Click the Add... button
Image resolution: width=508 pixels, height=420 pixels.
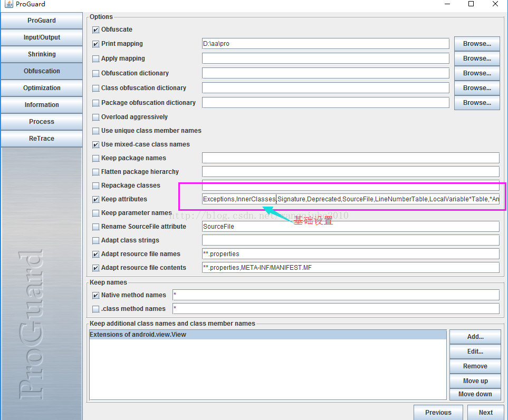pyautogui.click(x=475, y=337)
